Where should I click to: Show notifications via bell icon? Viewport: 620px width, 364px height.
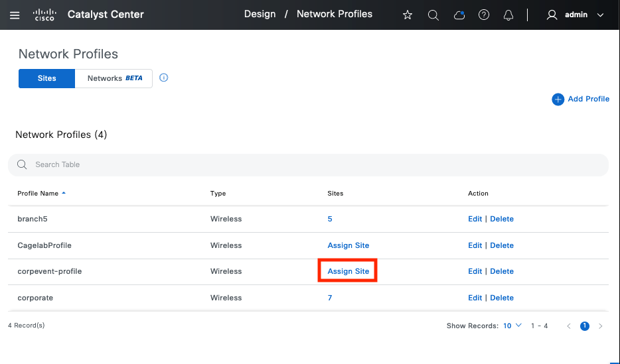(509, 15)
